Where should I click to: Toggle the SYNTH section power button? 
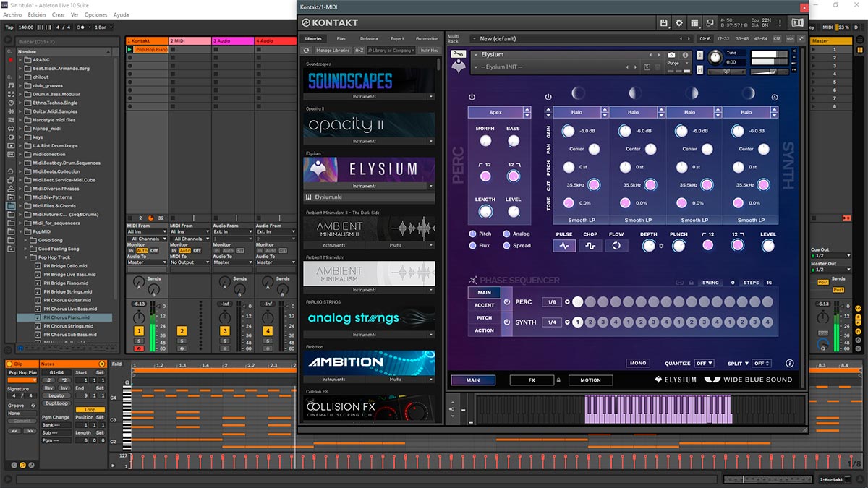point(548,97)
